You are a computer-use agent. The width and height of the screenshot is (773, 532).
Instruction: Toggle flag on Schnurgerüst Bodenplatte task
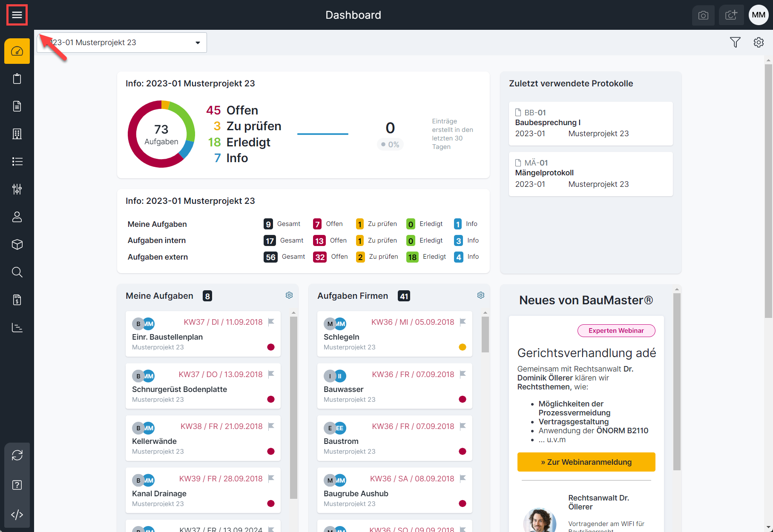[x=271, y=375]
